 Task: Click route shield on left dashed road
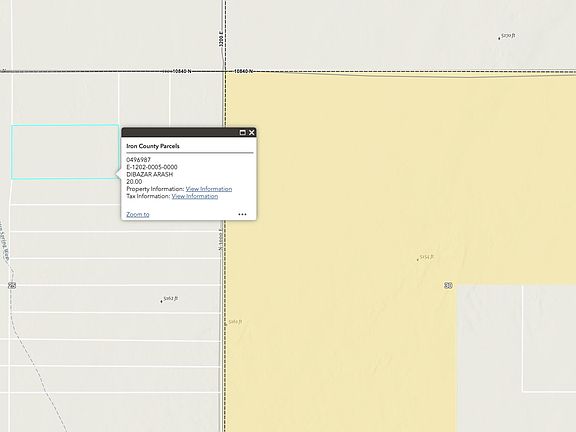tap(12, 285)
